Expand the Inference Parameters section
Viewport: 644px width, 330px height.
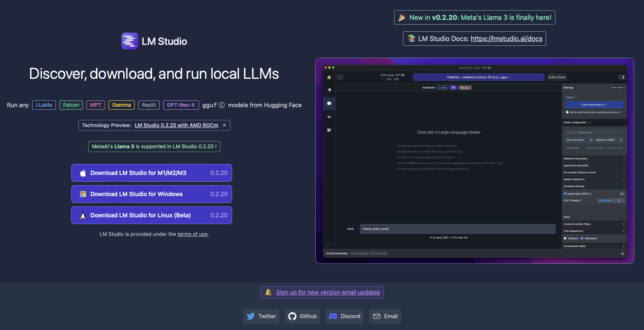click(x=594, y=159)
